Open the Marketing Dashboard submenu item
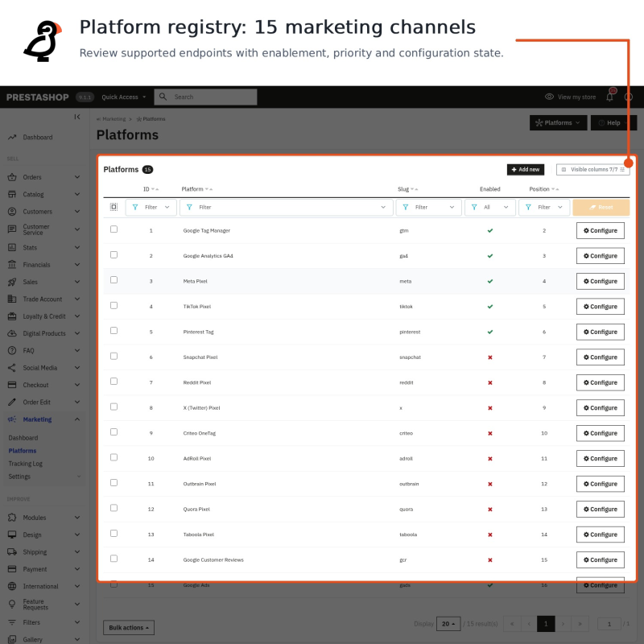Image resolution: width=644 pixels, height=644 pixels. (x=23, y=438)
